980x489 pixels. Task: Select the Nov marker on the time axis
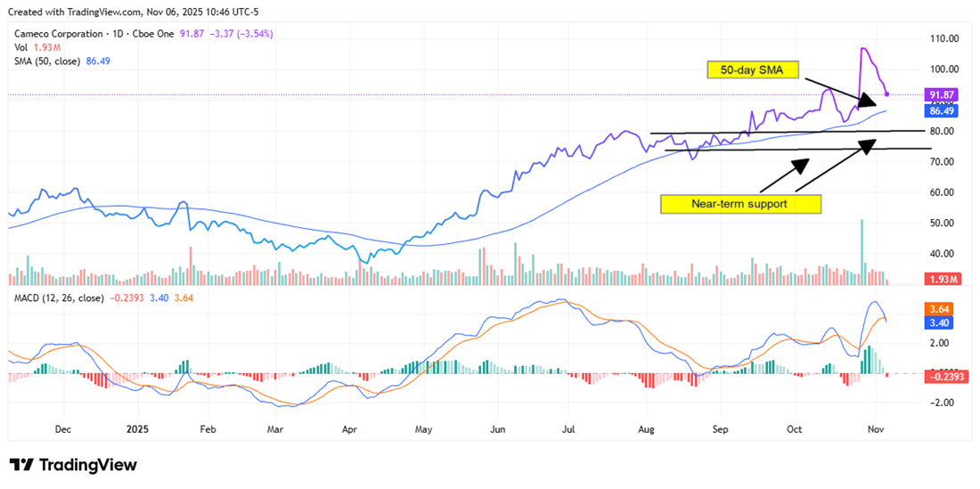877,428
